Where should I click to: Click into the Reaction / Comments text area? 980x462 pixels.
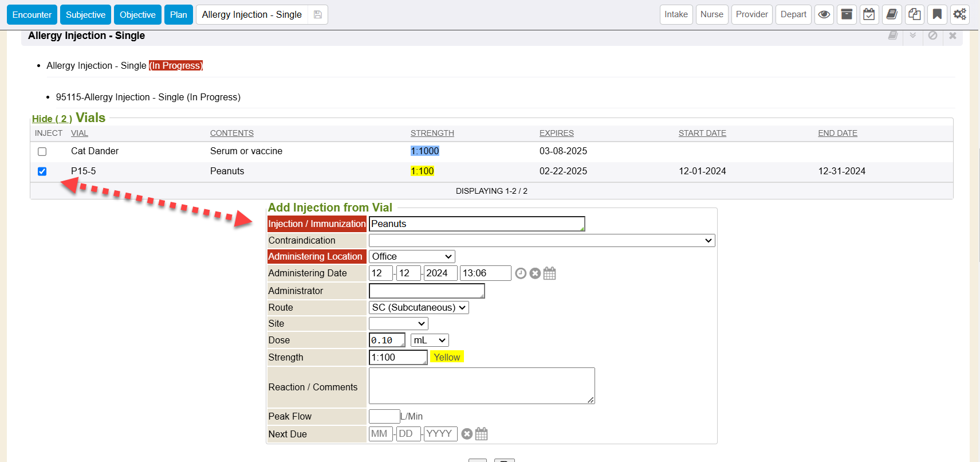(x=481, y=386)
